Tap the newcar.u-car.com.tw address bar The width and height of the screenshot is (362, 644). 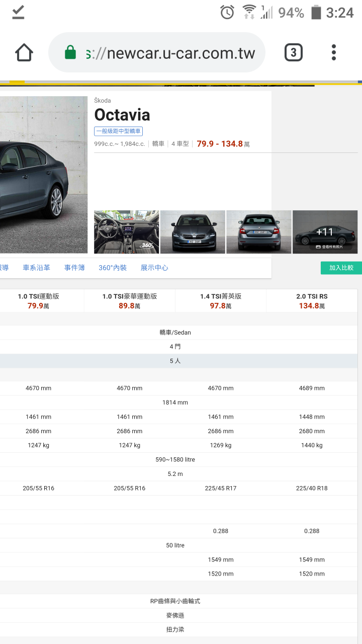click(157, 52)
